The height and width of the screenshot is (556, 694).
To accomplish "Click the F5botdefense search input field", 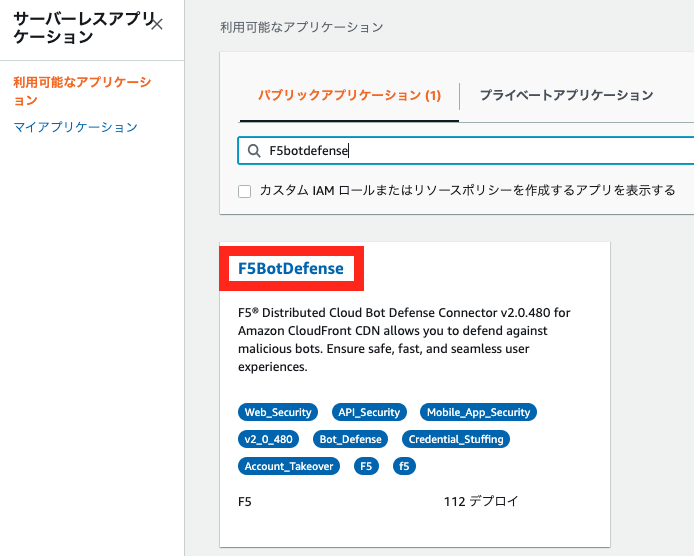I will point(470,151).
